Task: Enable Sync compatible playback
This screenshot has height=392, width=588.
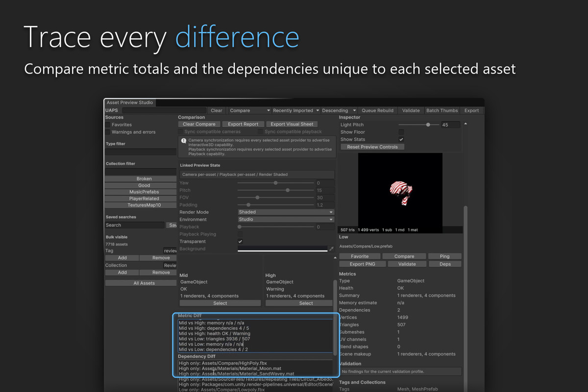Action: pos(261,132)
